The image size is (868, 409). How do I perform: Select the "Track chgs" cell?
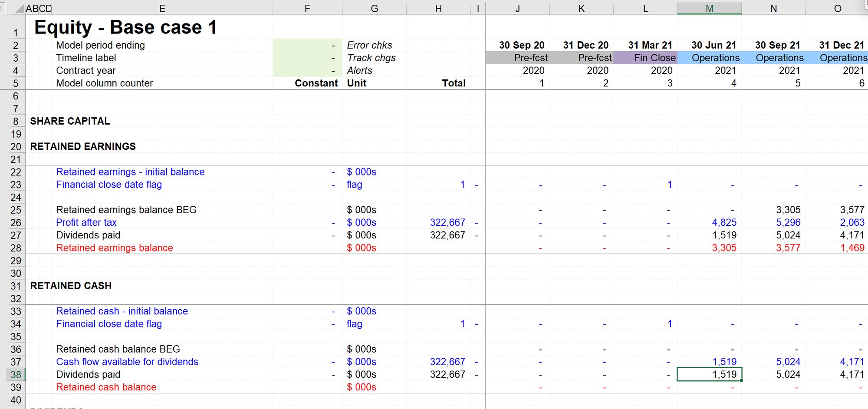[371, 58]
